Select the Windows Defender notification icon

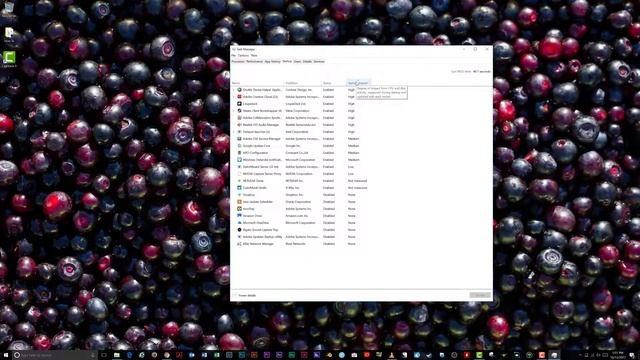click(239, 160)
